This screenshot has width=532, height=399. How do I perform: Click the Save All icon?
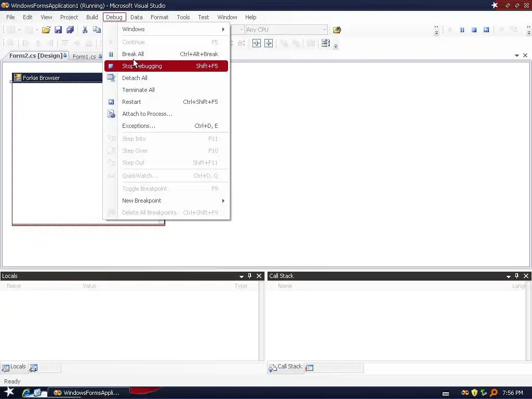pos(70,30)
